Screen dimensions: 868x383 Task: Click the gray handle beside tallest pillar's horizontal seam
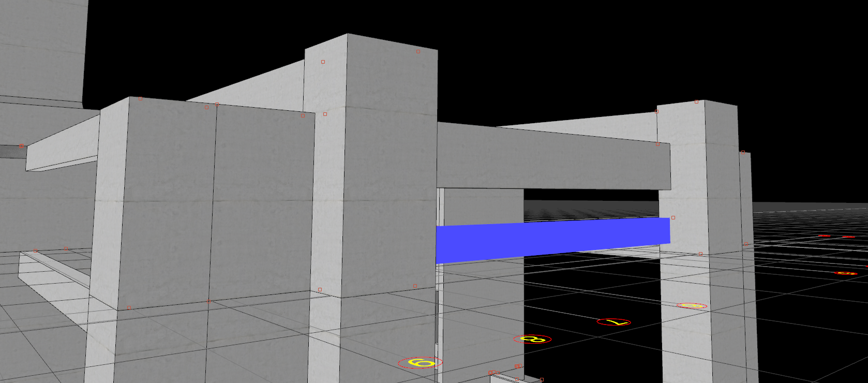(x=325, y=114)
